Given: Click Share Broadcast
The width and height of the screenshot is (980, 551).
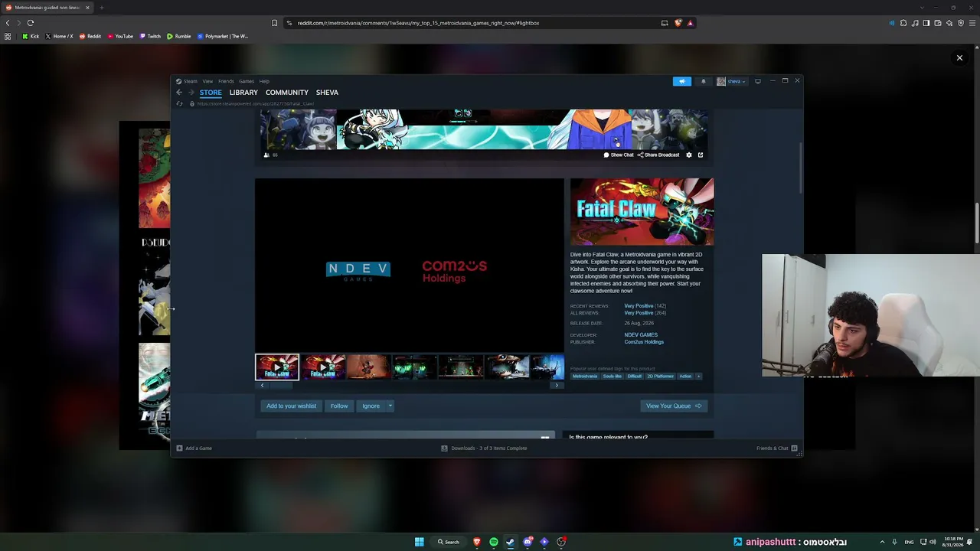Looking at the screenshot, I should (x=658, y=155).
